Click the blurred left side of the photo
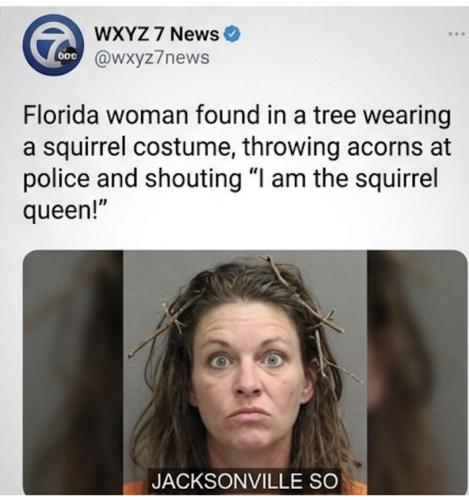Viewport: 469px width, 500px height. 73,373
